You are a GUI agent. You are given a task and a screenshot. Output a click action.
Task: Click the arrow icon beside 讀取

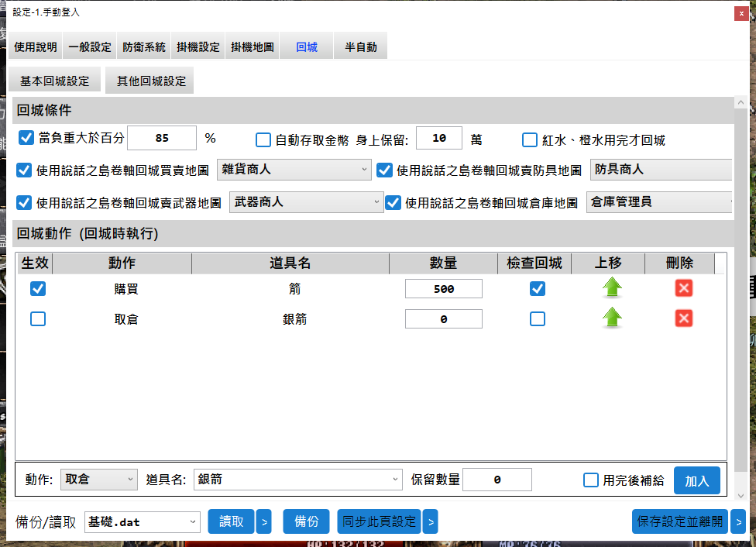pos(263,521)
